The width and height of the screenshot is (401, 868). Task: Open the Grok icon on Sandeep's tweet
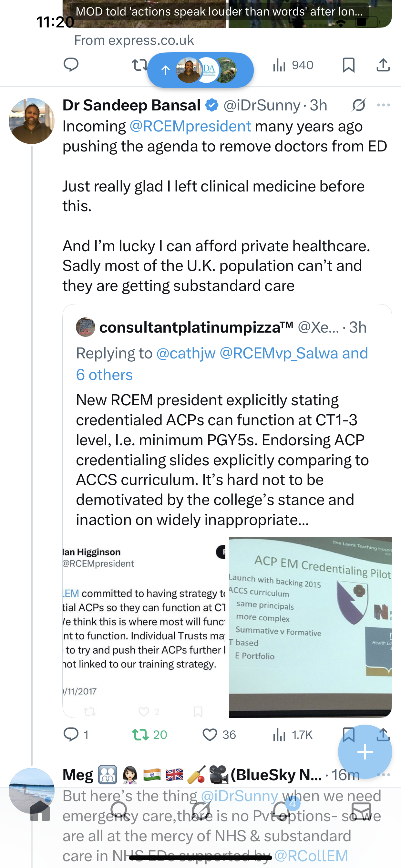[359, 106]
